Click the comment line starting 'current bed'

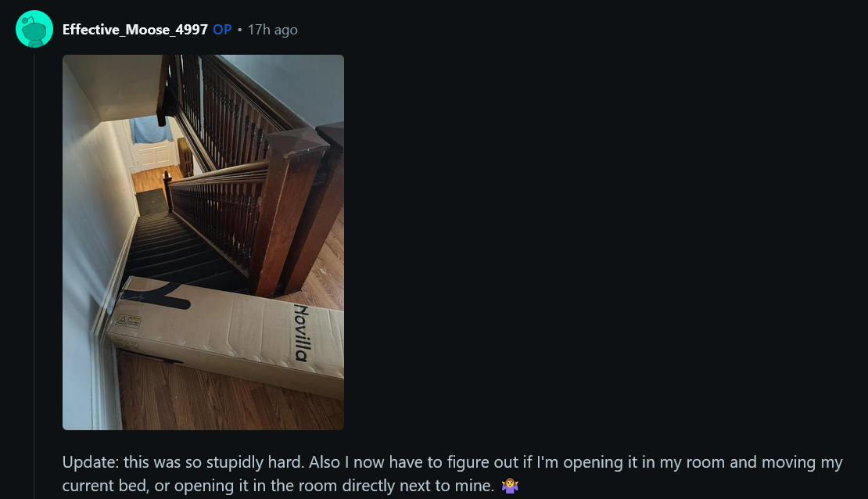[291, 486]
